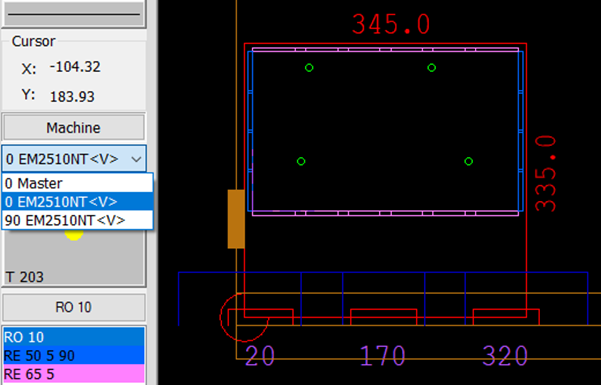Click the Machine button
Screen dimensions: 601x385
coord(74,128)
